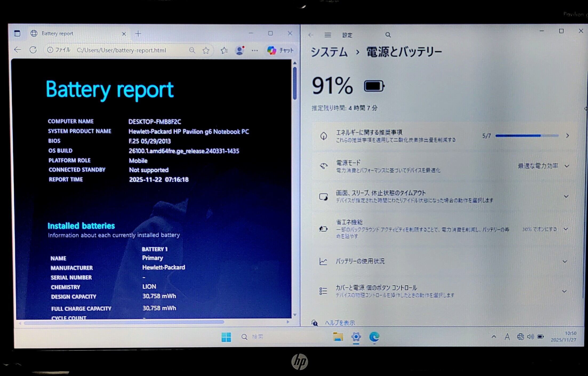
Task: Expand 画面、スリープ、休止状態のタイムアウト section
Action: pos(566,197)
